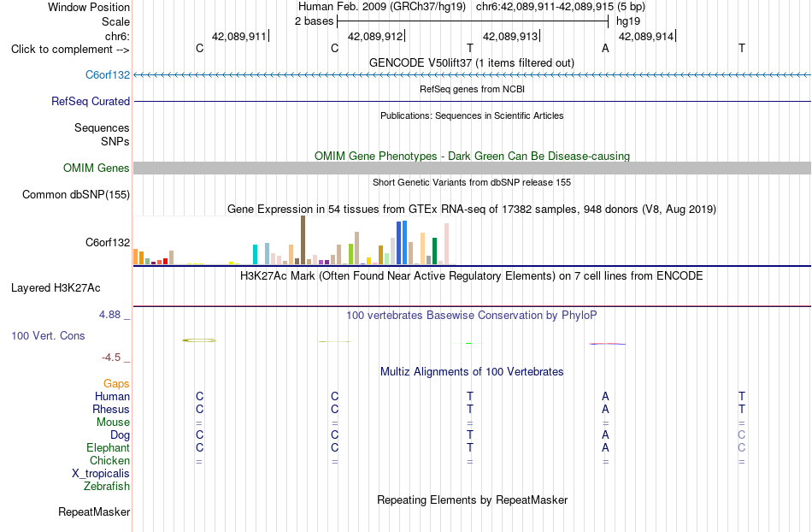Click the 'Click to complement -->' label
This screenshot has width=812, height=532.
coord(70,50)
